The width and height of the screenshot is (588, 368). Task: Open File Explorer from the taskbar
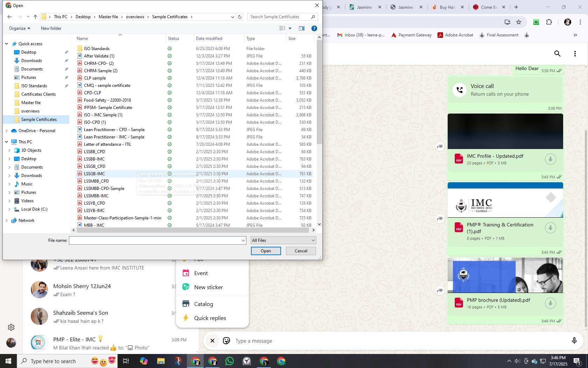pyautogui.click(x=161, y=361)
